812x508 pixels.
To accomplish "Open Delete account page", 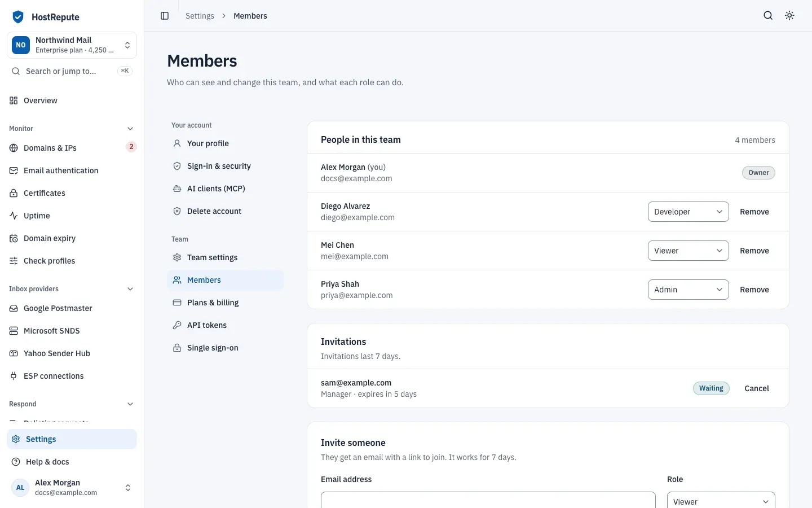I will (x=225, y=211).
